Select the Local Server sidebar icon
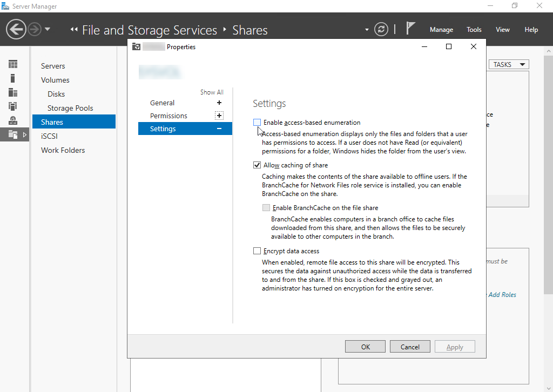553x392 pixels. [13, 78]
